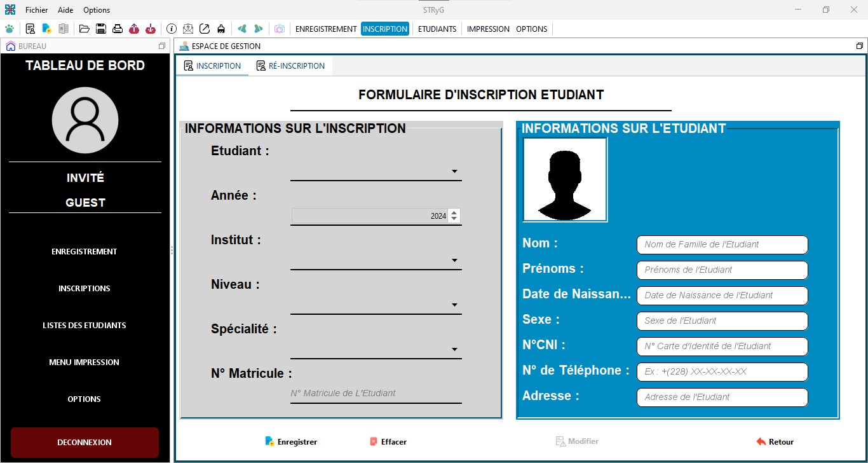Click the Sexe de l'Etudiant field
Screen dimensions: 868x463
722,321
